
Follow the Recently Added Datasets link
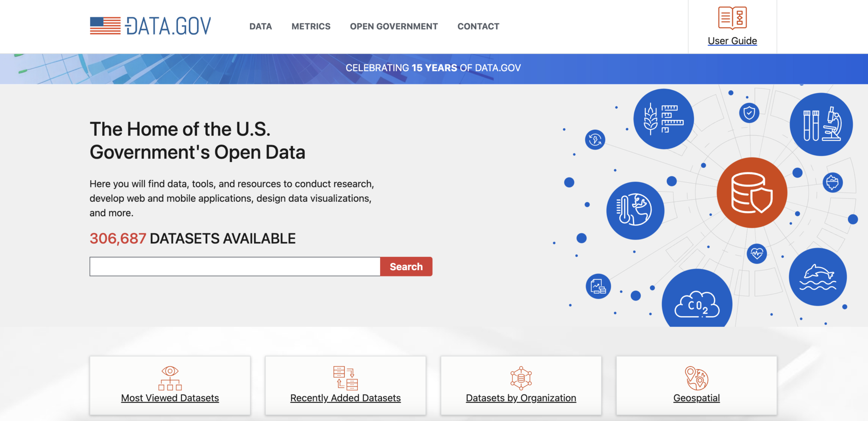click(x=345, y=398)
